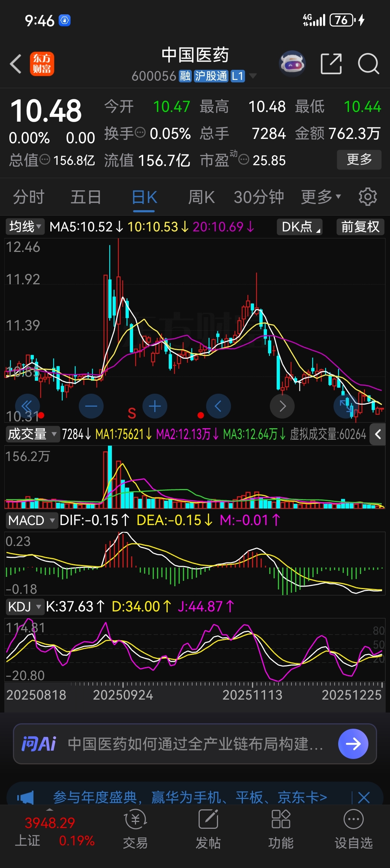Expand chart fullscreen button
The height and width of the screenshot is (868, 390).
tap(346, 406)
